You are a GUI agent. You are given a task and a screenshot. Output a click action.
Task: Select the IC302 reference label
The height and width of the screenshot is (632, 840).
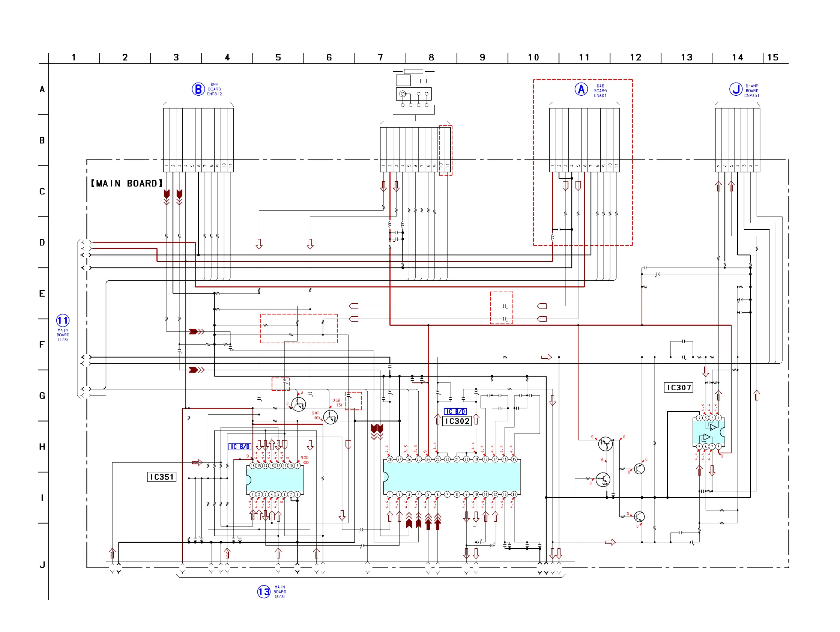click(457, 421)
